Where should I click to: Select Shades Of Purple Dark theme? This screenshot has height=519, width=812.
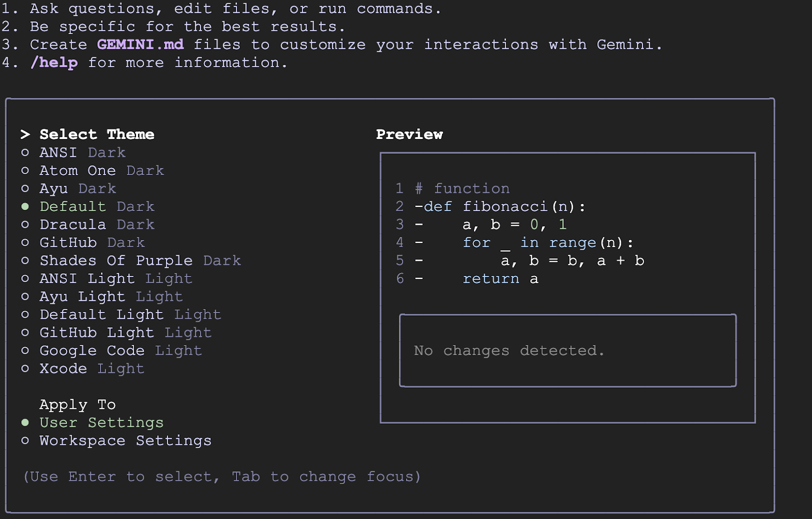[x=140, y=261]
